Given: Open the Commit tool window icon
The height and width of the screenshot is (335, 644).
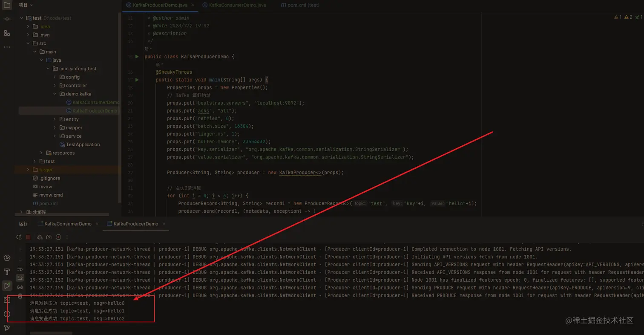Looking at the screenshot, I should pyautogui.click(x=7, y=19).
